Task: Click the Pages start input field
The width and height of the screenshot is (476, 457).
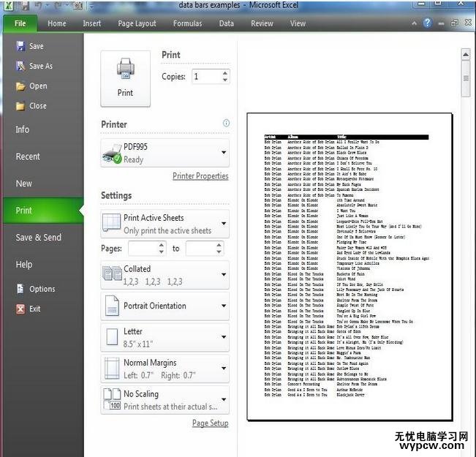Action: [x=143, y=249]
